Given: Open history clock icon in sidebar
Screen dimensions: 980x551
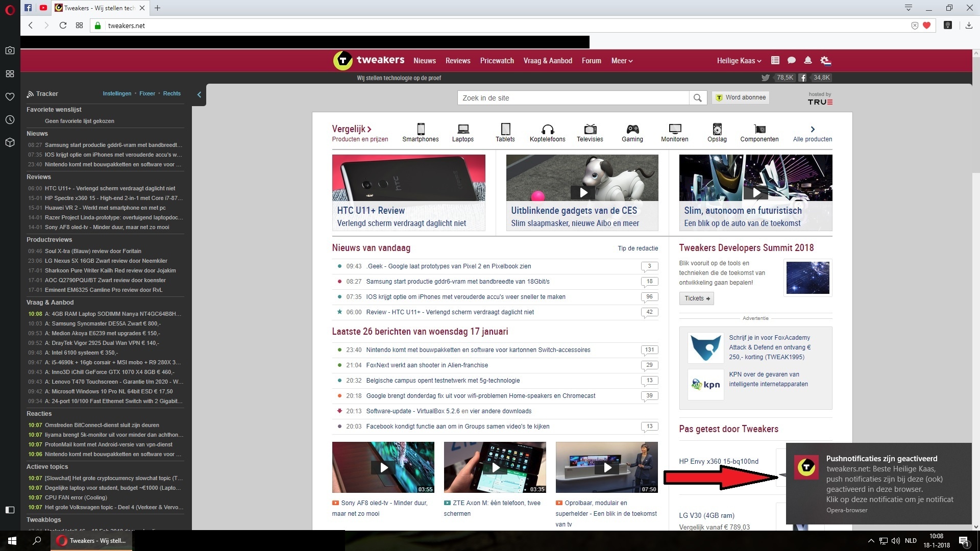Looking at the screenshot, I should [10, 120].
